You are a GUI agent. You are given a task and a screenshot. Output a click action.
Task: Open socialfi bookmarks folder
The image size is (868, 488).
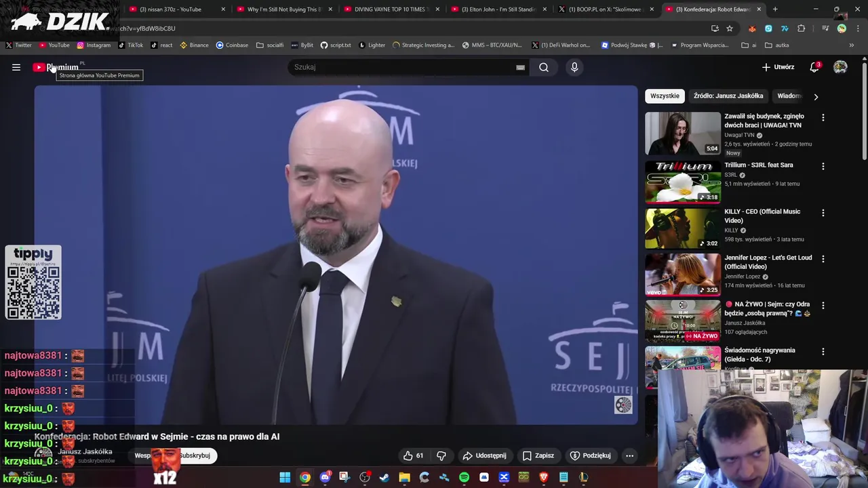[x=270, y=45]
